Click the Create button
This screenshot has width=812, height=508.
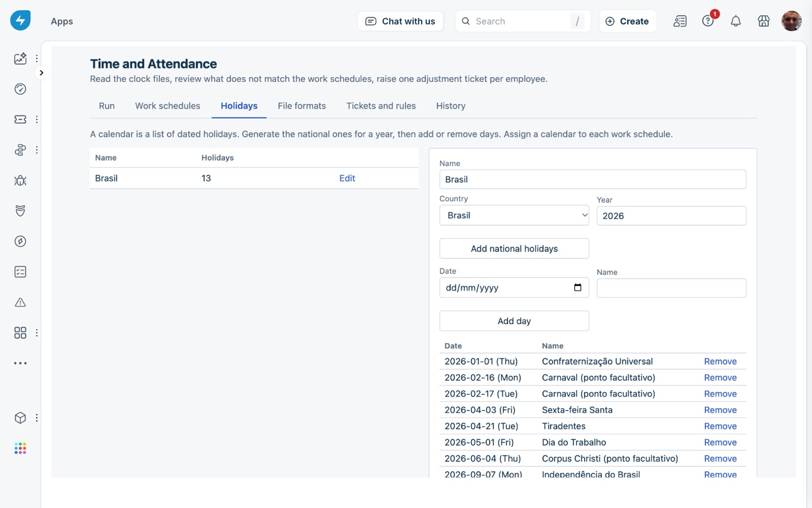pos(628,21)
